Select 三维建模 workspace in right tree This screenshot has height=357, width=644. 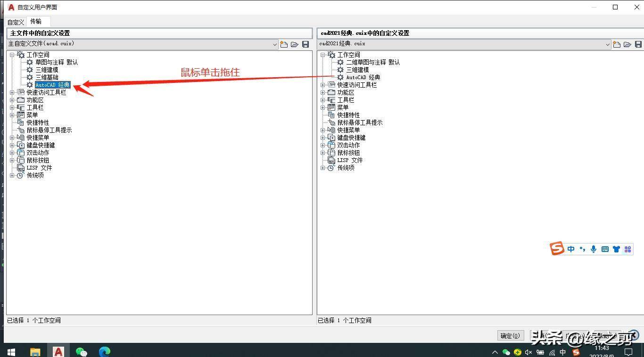357,70
